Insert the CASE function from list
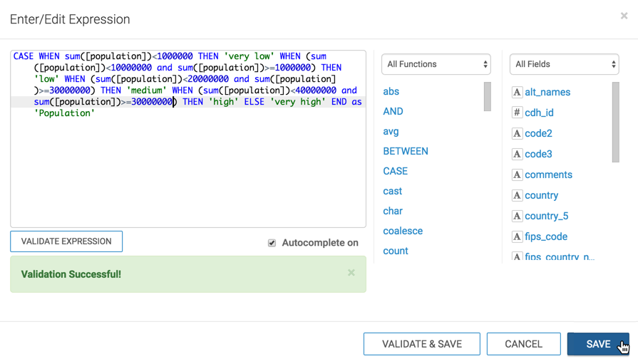The height and width of the screenshot is (364, 638). 395,171
